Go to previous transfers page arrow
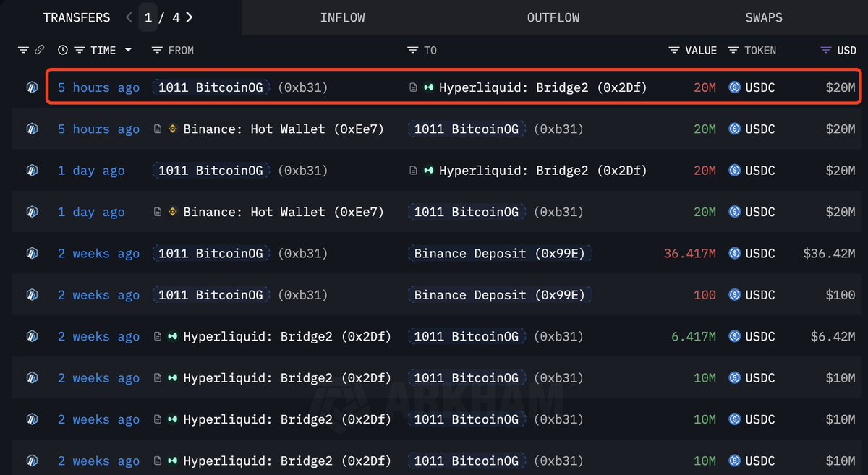 (129, 17)
